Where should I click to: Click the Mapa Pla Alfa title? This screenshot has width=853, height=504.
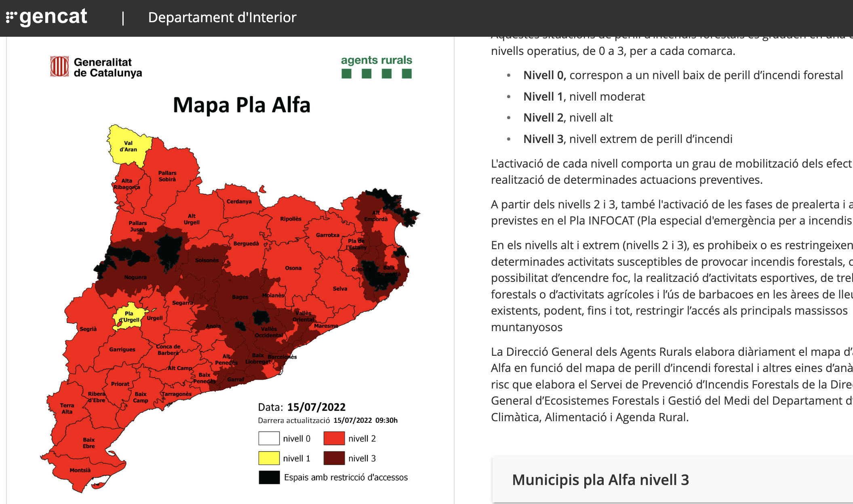[242, 105]
